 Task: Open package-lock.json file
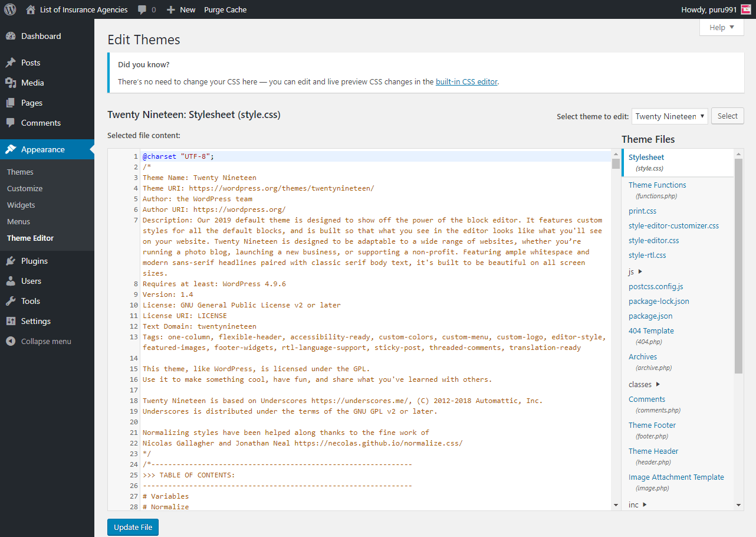coord(659,301)
